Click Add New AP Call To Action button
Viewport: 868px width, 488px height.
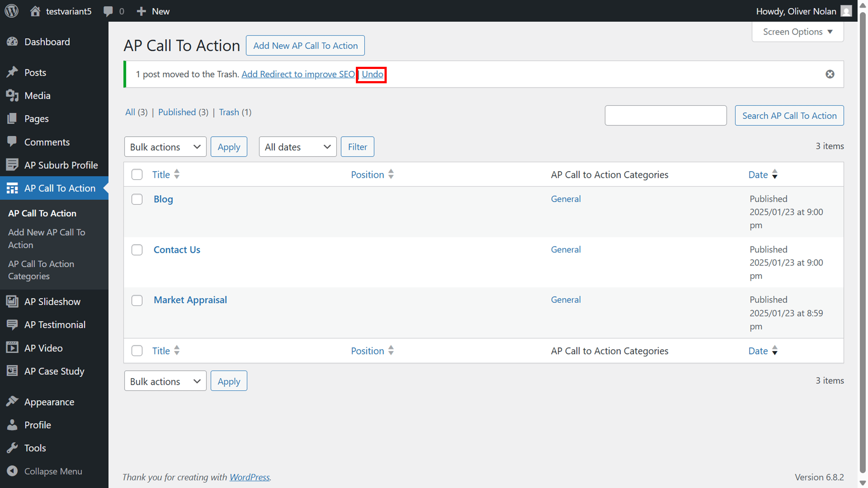[305, 46]
